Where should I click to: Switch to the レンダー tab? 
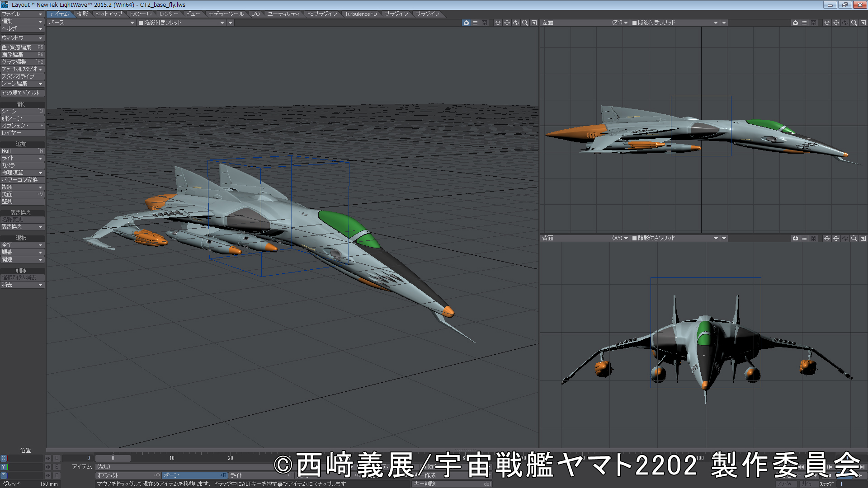pyautogui.click(x=169, y=14)
